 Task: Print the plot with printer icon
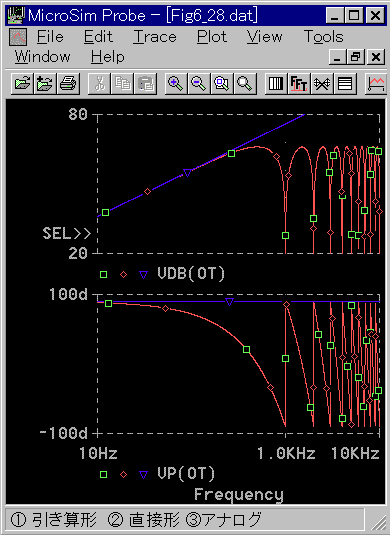68,84
